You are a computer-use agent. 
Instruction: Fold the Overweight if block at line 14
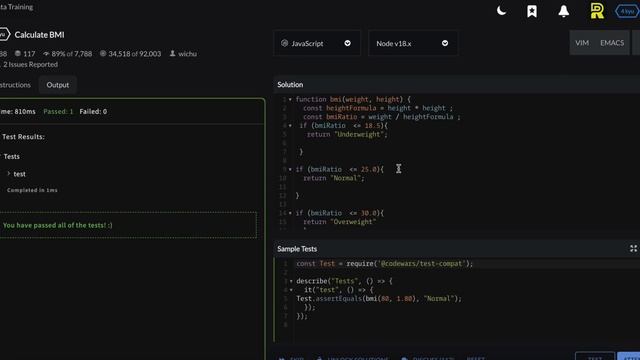(x=290, y=213)
